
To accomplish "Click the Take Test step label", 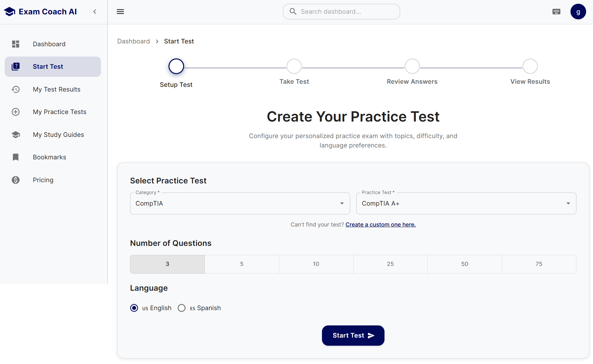I will 294,82.
